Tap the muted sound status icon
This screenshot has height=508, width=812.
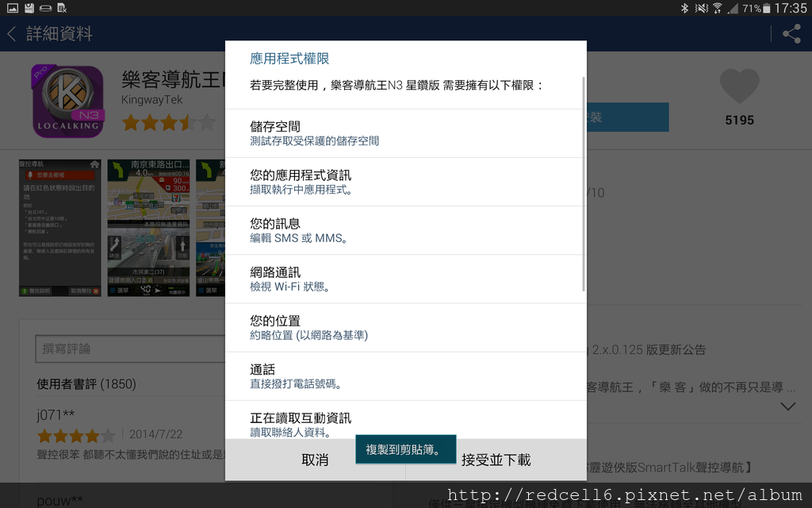click(x=701, y=8)
